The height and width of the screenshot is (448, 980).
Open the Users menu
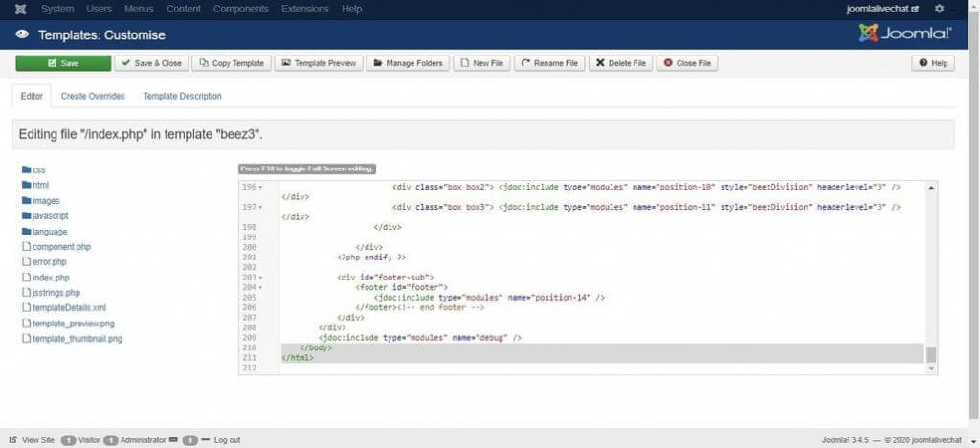pos(99,9)
